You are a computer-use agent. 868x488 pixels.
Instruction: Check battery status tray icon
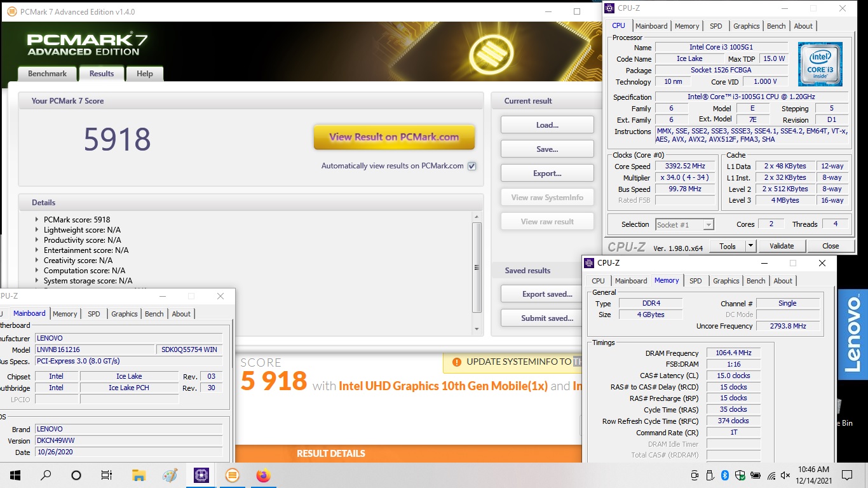(x=756, y=475)
